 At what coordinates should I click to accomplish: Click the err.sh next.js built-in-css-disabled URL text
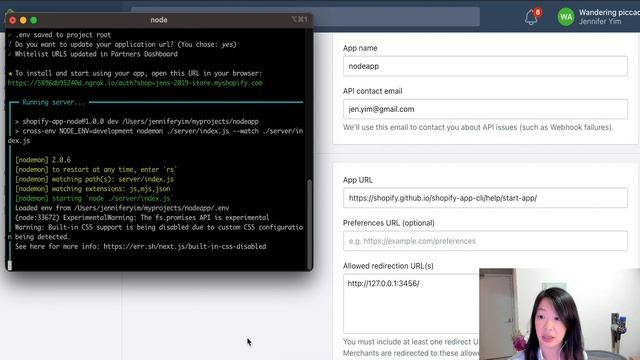point(184,246)
